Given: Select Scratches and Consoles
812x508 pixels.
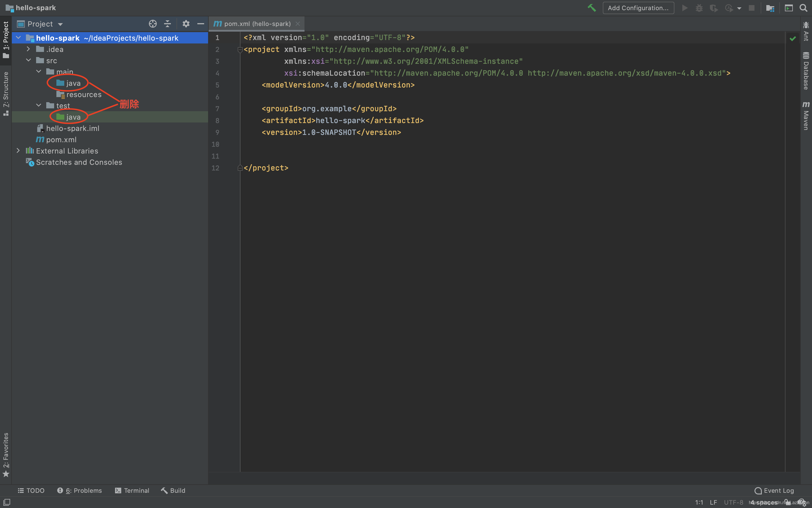Looking at the screenshot, I should [x=74, y=162].
